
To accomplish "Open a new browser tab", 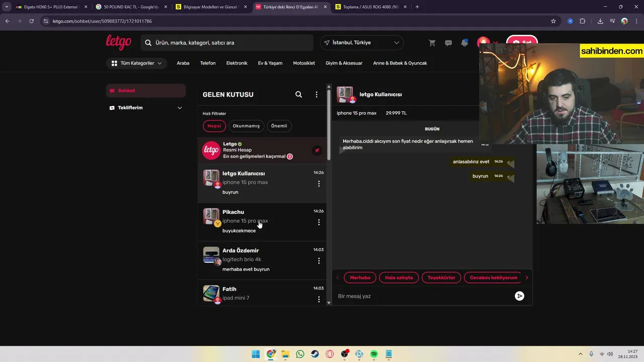I will click(x=417, y=7).
